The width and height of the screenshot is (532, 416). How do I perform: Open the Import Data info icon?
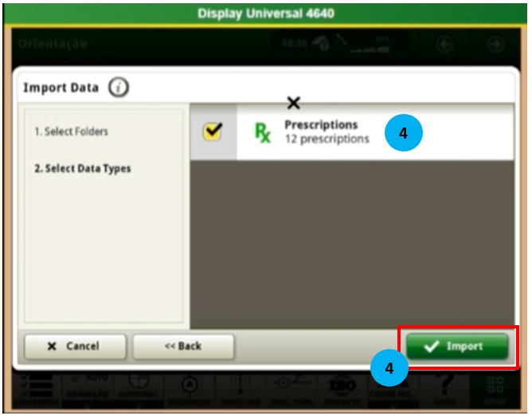click(119, 88)
